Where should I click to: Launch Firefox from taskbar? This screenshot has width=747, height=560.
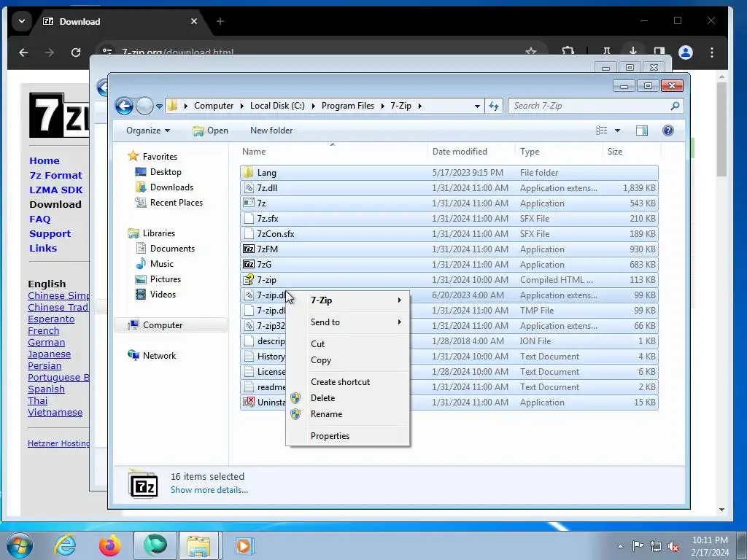coord(109,545)
